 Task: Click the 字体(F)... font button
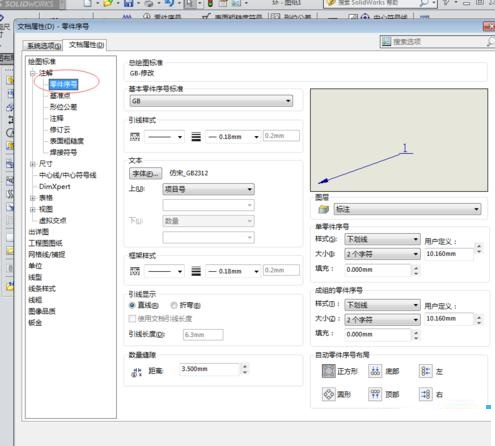coord(145,173)
